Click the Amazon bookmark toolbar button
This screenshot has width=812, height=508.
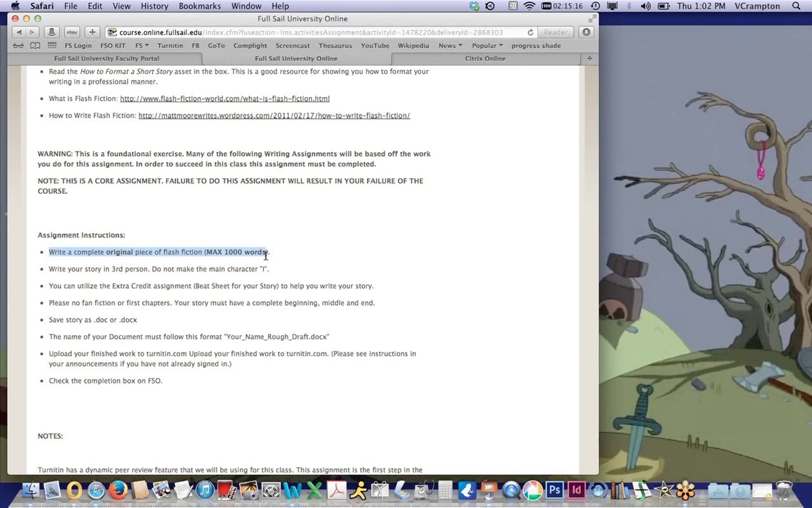click(51, 32)
